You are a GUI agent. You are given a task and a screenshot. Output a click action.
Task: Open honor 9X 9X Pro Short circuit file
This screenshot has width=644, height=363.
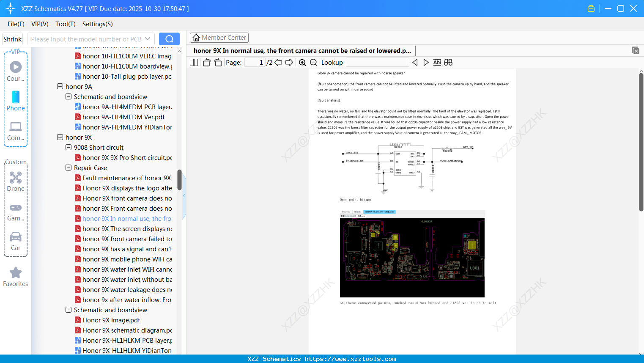[123, 157]
